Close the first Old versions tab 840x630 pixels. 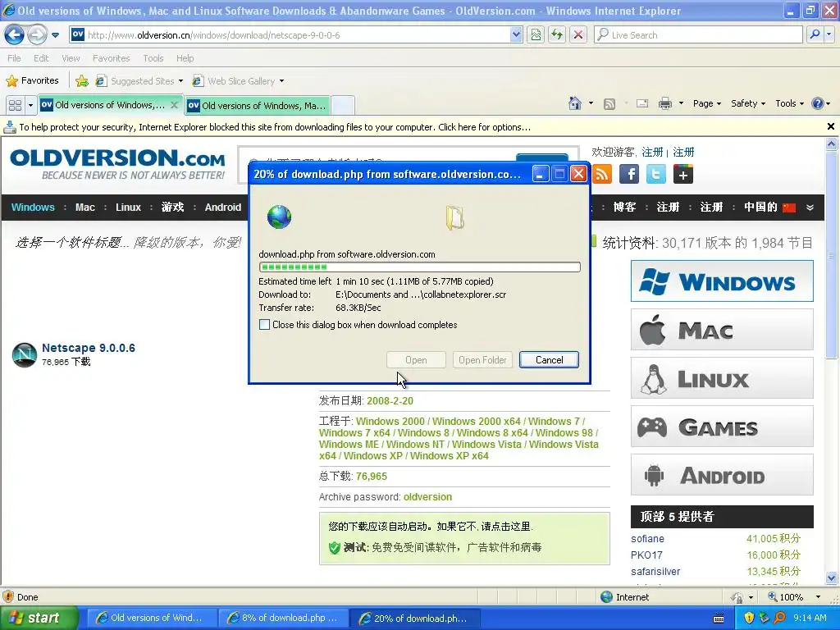coord(174,105)
